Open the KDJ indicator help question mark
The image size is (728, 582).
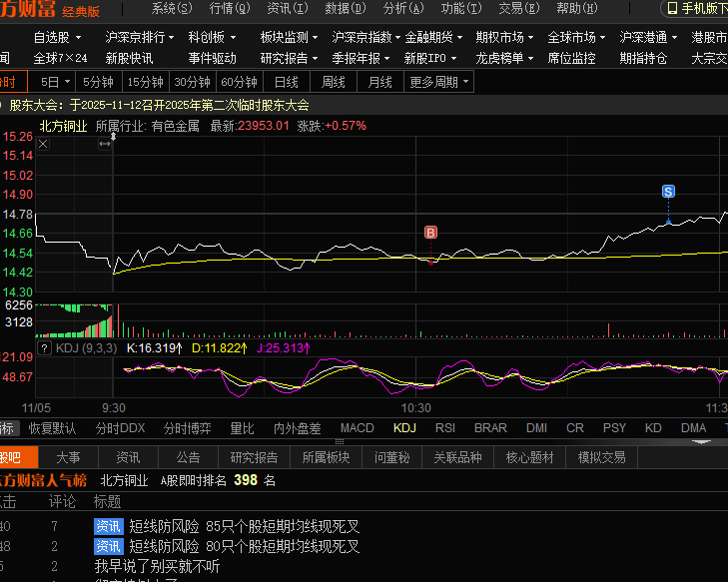point(44,348)
